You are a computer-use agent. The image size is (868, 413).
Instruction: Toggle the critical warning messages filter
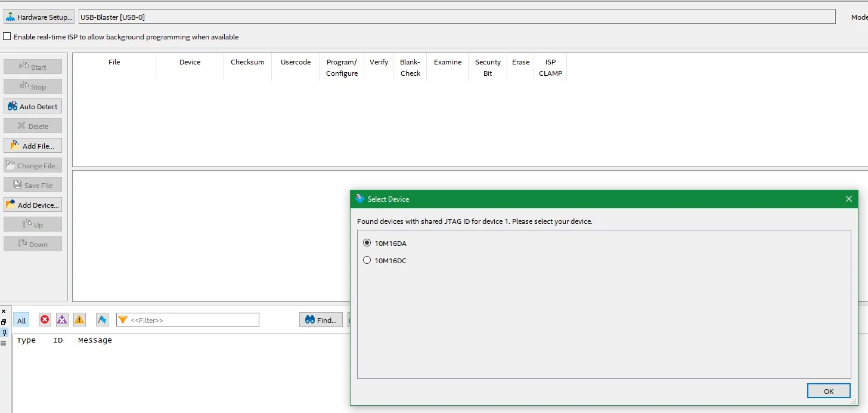[x=62, y=320]
